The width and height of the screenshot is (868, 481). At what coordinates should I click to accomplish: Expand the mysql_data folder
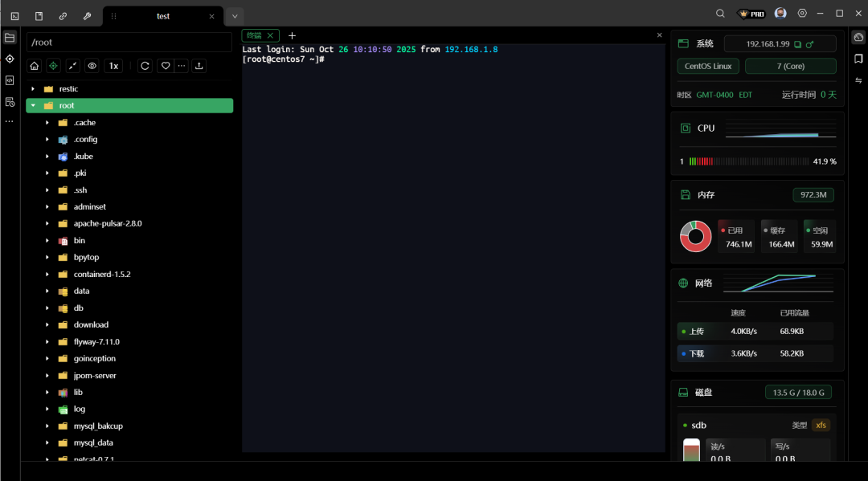pyautogui.click(x=47, y=442)
